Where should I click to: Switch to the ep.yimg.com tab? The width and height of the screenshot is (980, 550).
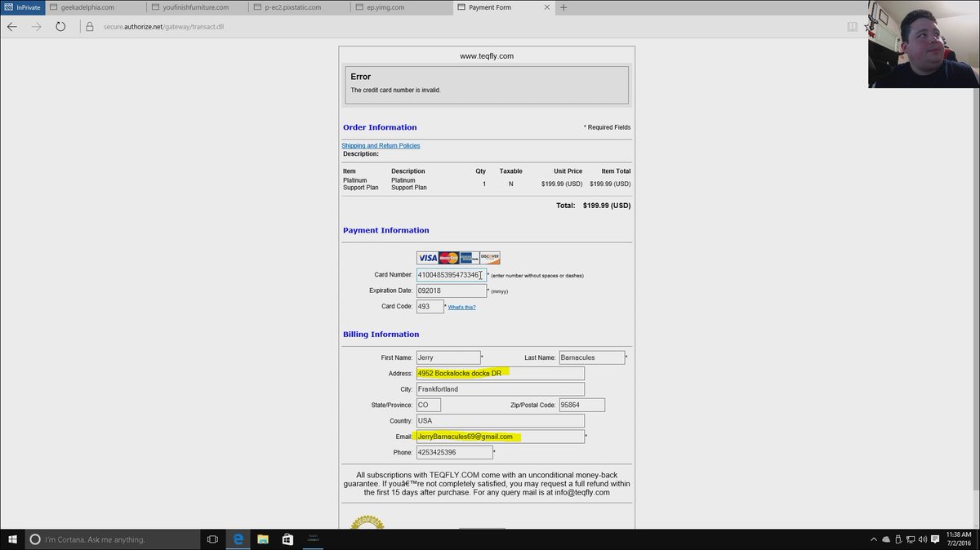(x=400, y=7)
